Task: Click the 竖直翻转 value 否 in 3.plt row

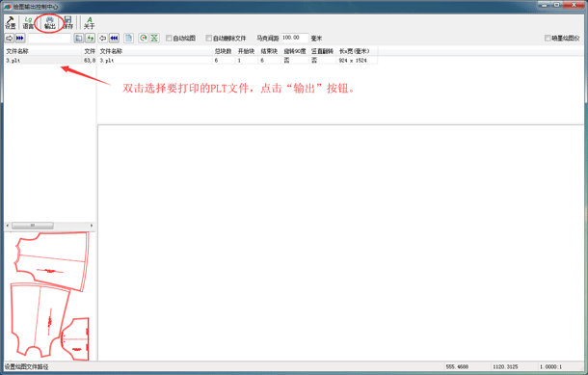Action: coord(314,61)
